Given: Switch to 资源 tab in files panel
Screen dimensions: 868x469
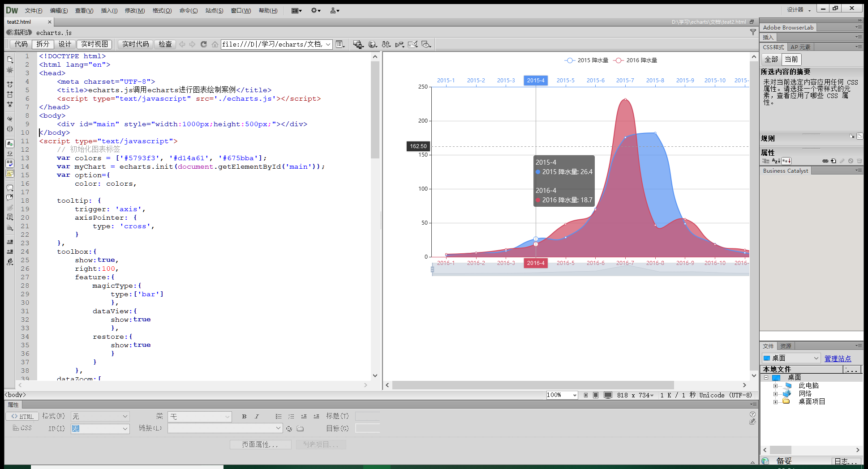Looking at the screenshot, I should point(786,346).
